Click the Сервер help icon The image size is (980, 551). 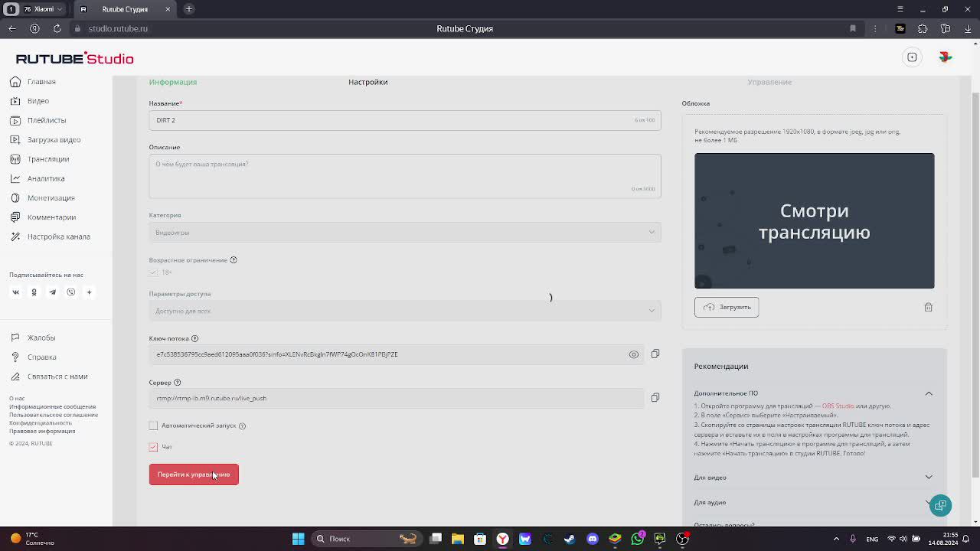[x=177, y=383]
